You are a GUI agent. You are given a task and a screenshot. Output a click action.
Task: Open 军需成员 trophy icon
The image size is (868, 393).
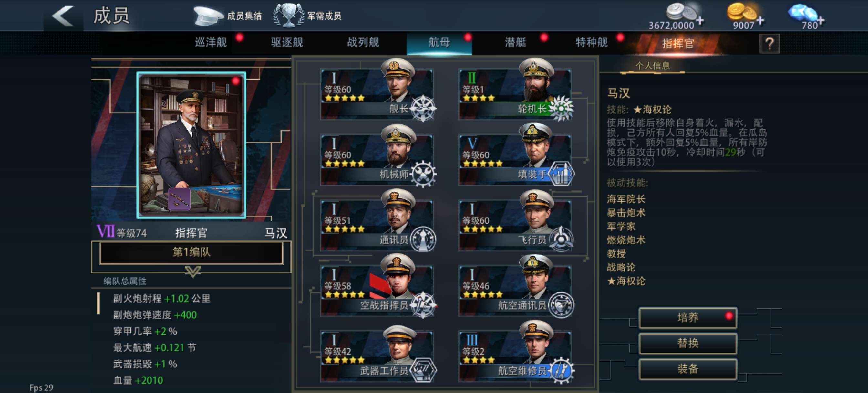pos(288,16)
